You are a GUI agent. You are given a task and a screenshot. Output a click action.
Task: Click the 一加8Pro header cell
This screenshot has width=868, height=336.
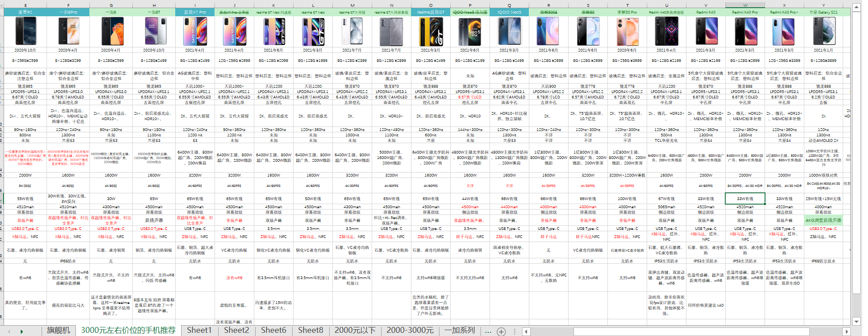click(x=68, y=12)
